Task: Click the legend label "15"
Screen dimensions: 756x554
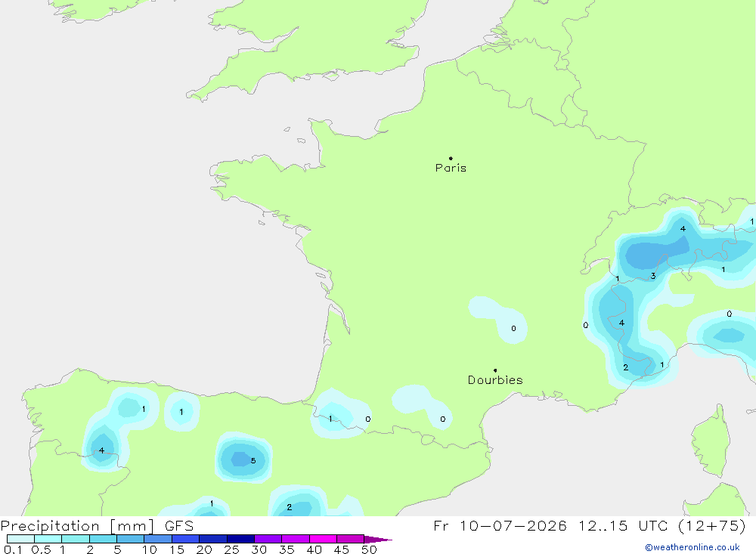Action: [176, 549]
